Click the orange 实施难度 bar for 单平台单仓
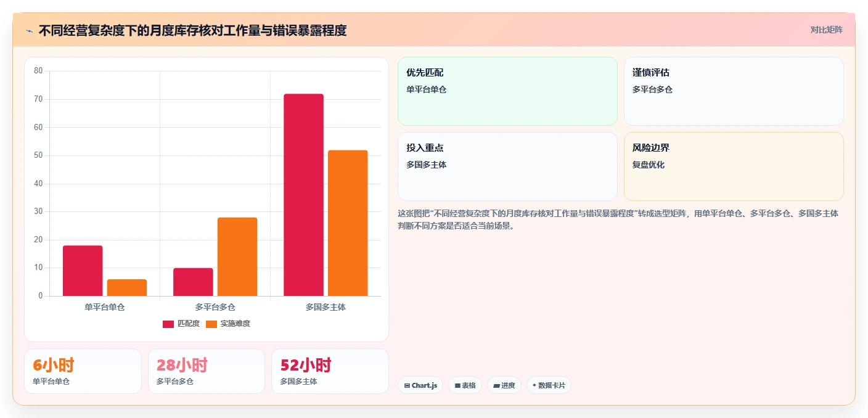Image resolution: width=868 pixels, height=418 pixels. pyautogui.click(x=127, y=288)
